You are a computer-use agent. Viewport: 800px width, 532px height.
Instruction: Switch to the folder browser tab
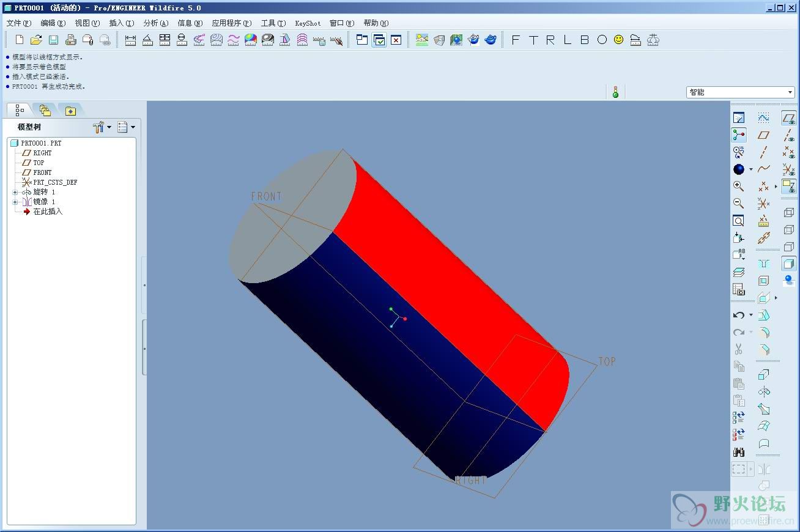pos(45,111)
